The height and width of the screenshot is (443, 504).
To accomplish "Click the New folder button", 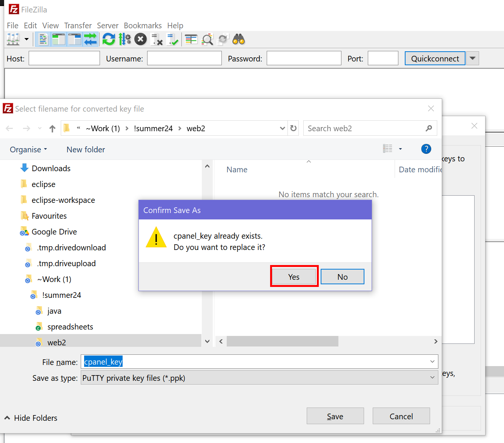I will point(86,149).
